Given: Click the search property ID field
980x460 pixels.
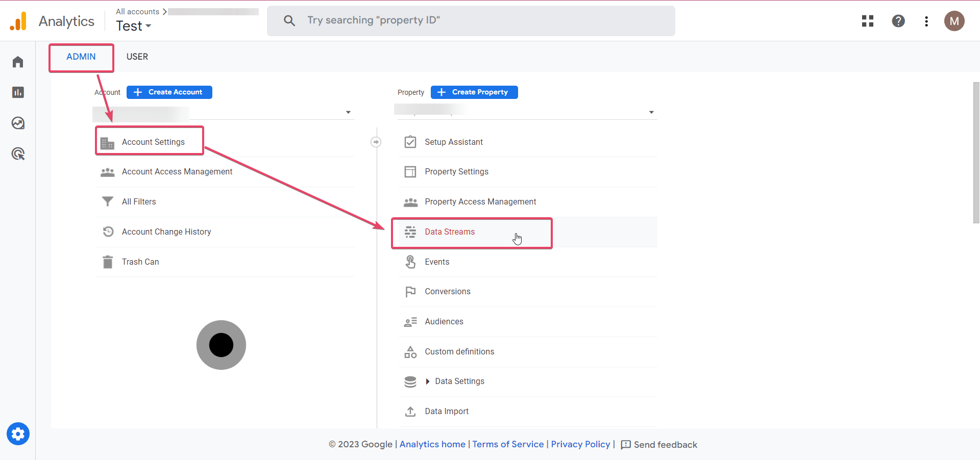Looking at the screenshot, I should click(x=471, y=20).
